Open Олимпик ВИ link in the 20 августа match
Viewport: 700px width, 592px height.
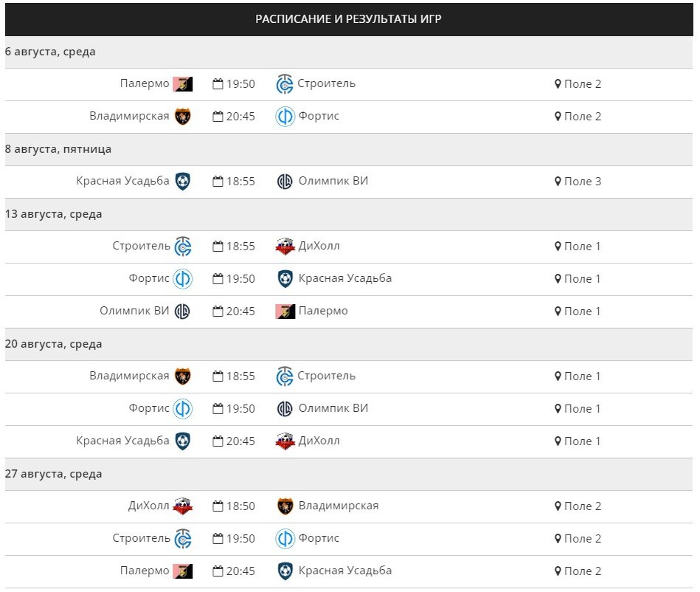click(x=333, y=408)
